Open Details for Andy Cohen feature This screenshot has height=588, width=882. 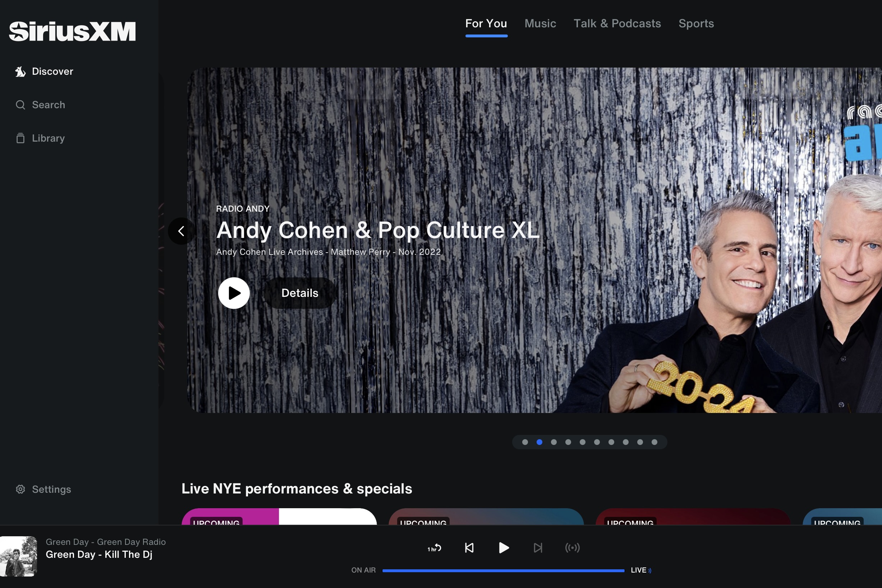coord(300,293)
